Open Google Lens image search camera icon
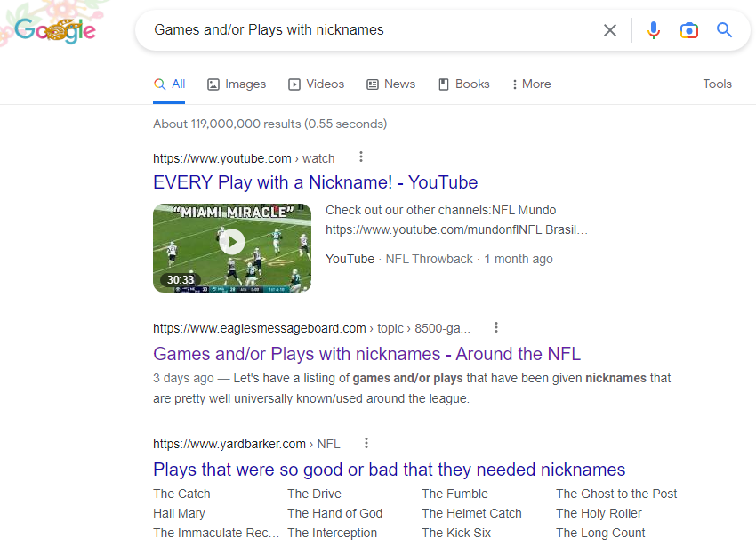This screenshot has height=554, width=756. click(x=688, y=30)
